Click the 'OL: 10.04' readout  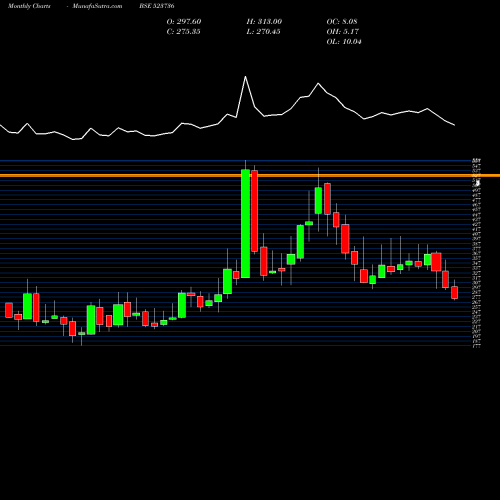click(x=344, y=41)
